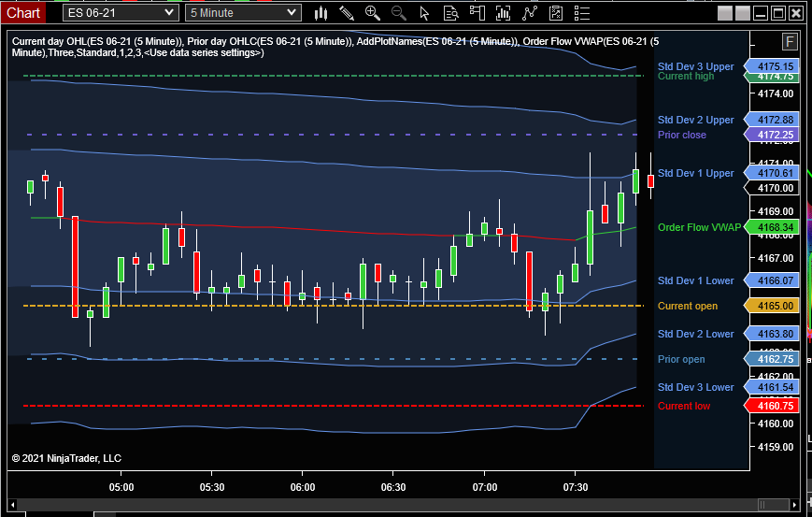Click the current price 4170.00 marker
The image size is (812, 517).
coord(772,188)
